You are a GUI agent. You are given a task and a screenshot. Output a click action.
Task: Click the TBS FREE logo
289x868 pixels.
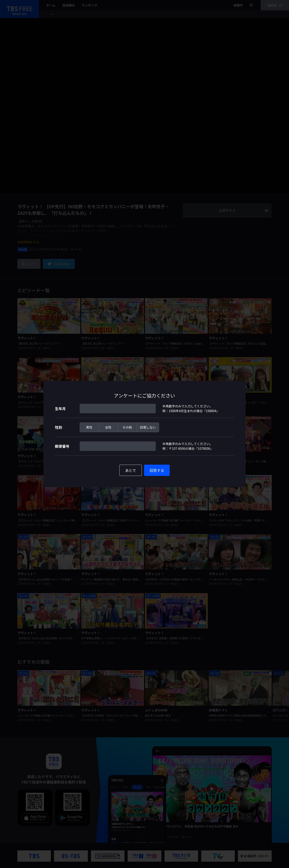(19, 9)
